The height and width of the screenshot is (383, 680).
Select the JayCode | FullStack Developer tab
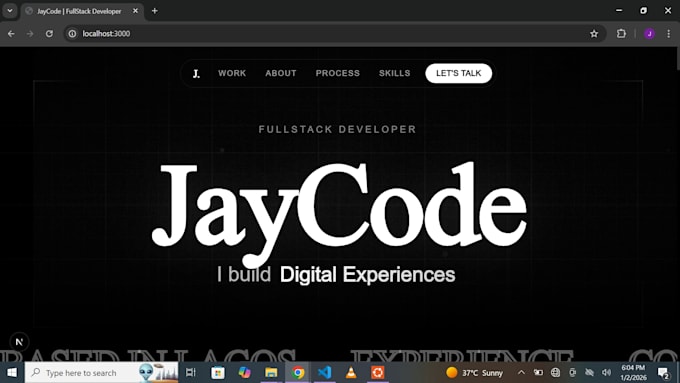coord(82,11)
